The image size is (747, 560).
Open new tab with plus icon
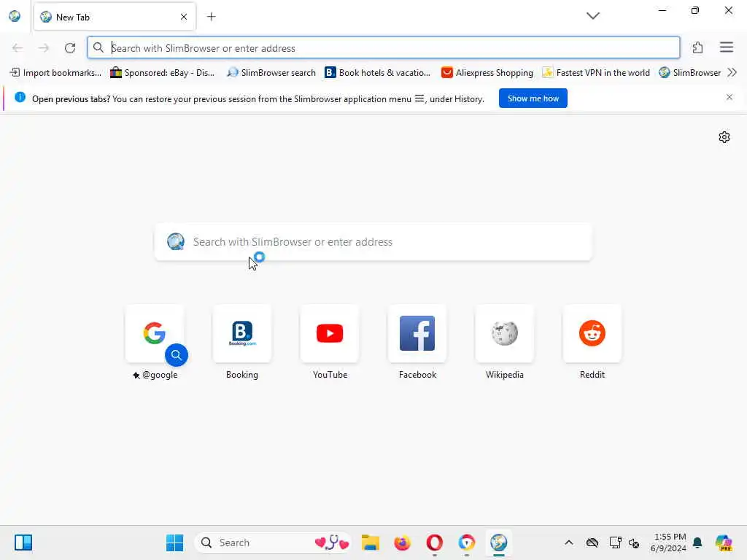coord(211,17)
